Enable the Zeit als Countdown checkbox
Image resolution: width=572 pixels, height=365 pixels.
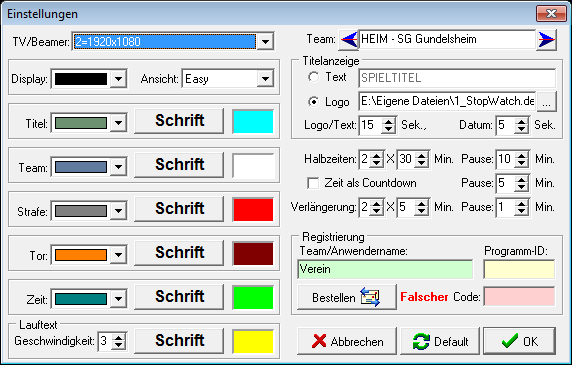313,183
